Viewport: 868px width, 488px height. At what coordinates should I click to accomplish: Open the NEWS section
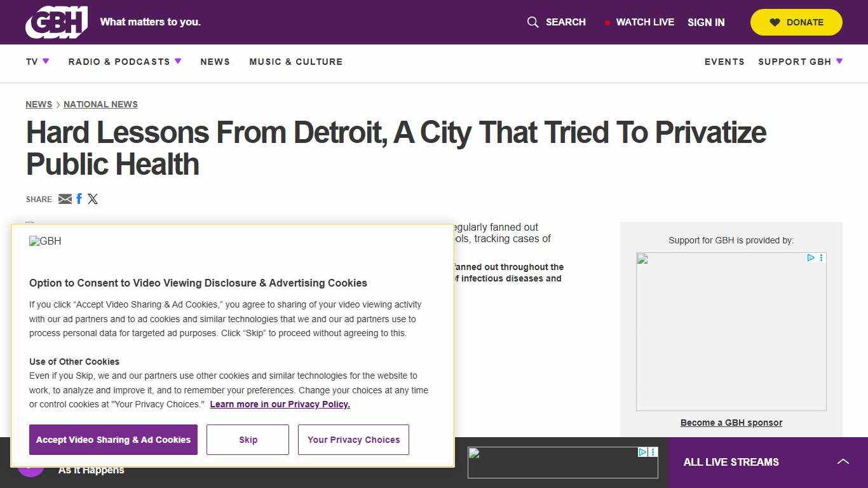click(215, 62)
